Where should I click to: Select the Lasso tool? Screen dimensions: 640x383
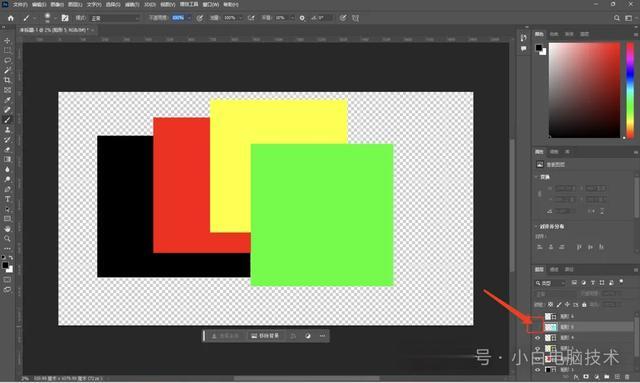(7, 60)
